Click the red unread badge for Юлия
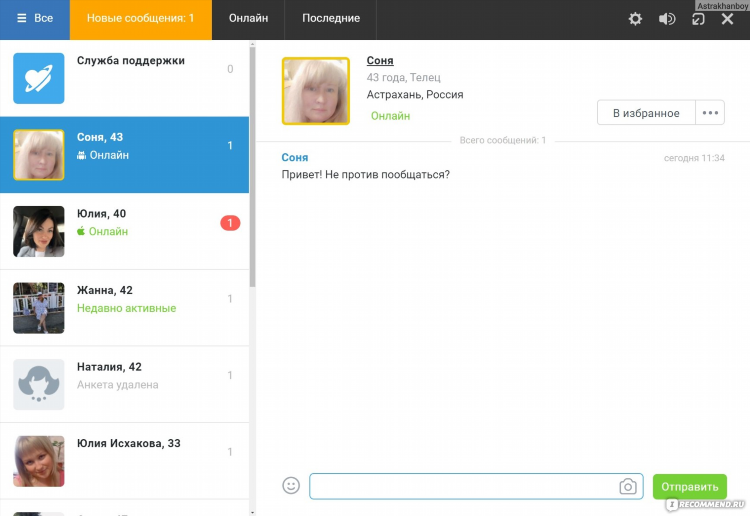This screenshot has width=750, height=516. [x=230, y=223]
